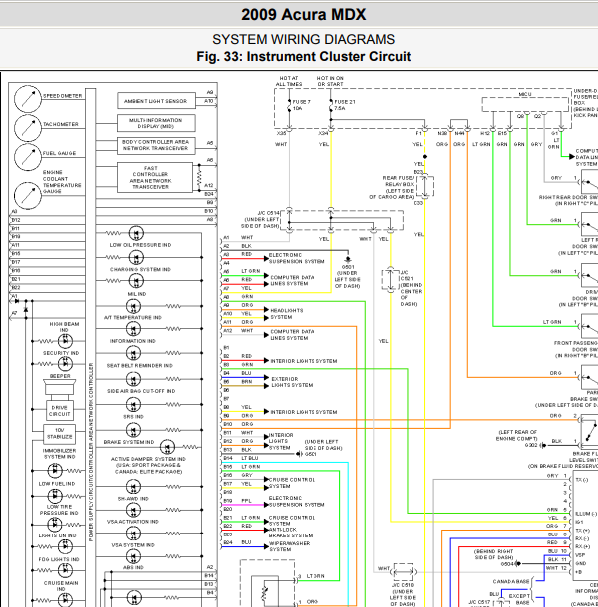
Task: Click the '2009 Acura MDX' page title
Action: (x=303, y=15)
